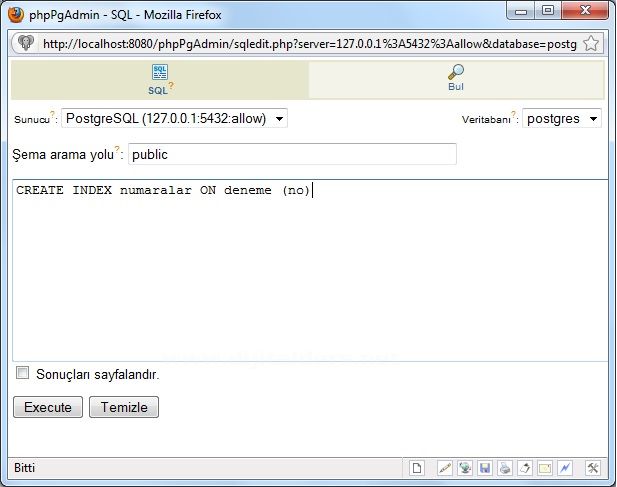617x487 pixels.
Task: Focus the Şema arama yolu field
Action: tap(292, 154)
